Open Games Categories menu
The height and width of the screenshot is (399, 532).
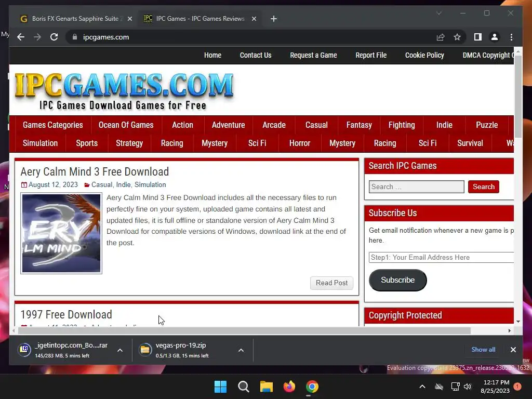point(53,125)
